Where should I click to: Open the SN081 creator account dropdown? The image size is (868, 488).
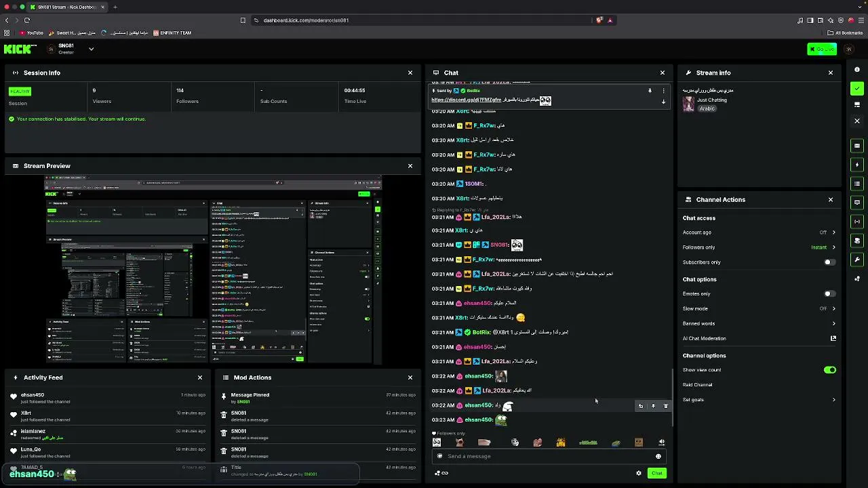pos(91,49)
